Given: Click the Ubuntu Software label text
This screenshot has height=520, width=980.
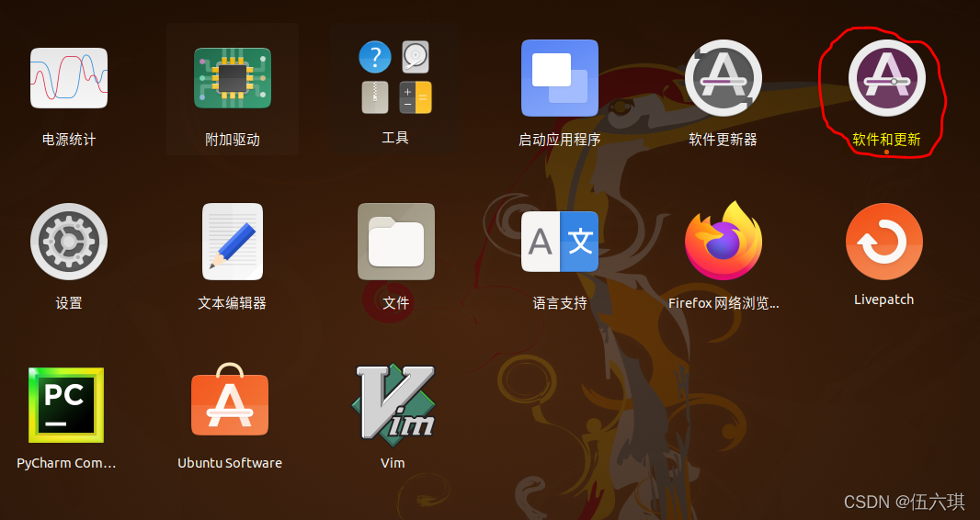Looking at the screenshot, I should 230,463.
